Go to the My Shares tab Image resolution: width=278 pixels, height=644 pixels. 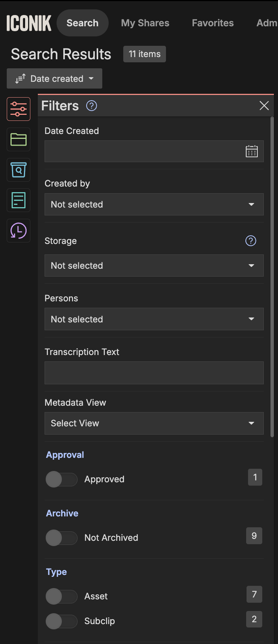[x=145, y=23]
